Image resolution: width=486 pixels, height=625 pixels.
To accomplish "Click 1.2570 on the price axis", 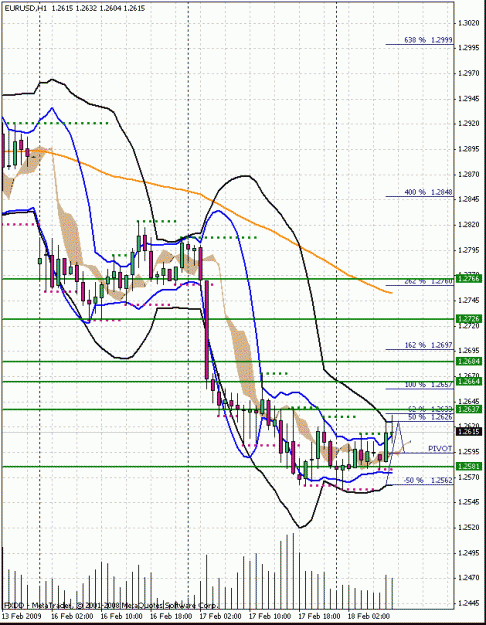I will [469, 477].
